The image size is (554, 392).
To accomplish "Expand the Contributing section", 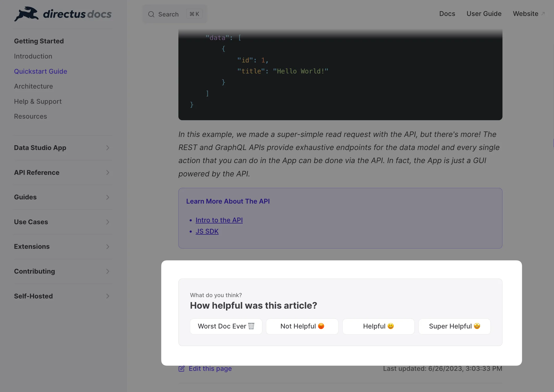I will [108, 271].
